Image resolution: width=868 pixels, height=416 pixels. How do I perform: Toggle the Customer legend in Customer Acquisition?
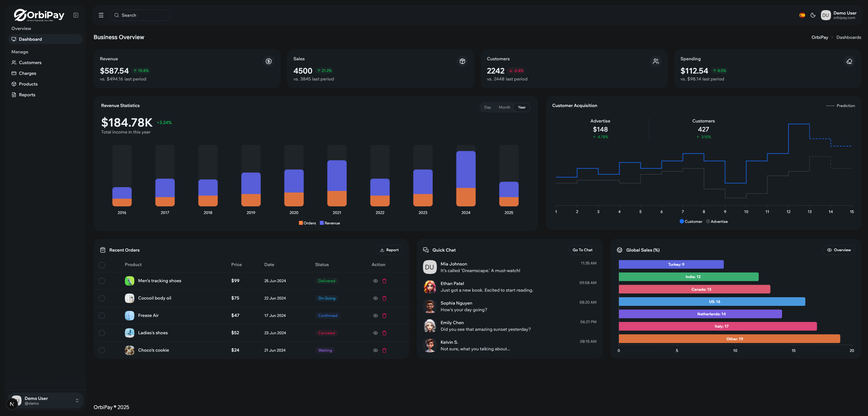(x=691, y=222)
